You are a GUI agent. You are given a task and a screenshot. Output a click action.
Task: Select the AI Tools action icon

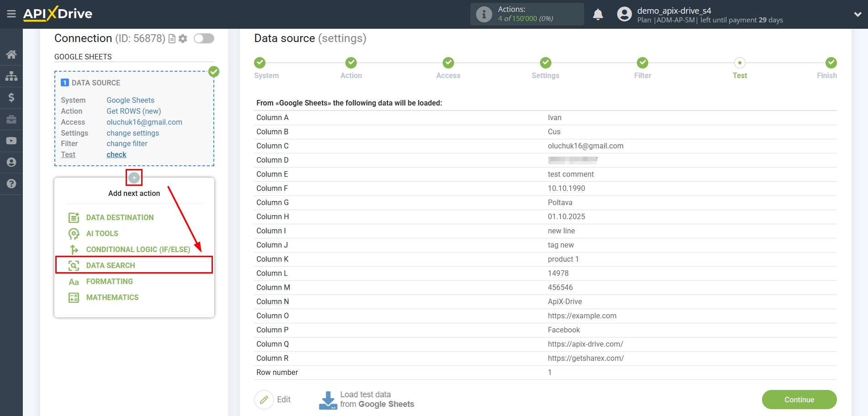coord(74,233)
